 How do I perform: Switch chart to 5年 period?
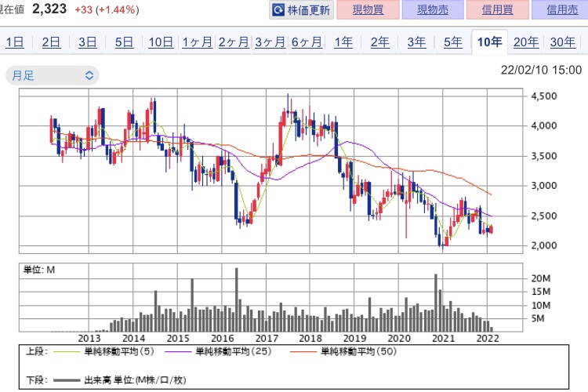[x=453, y=42]
